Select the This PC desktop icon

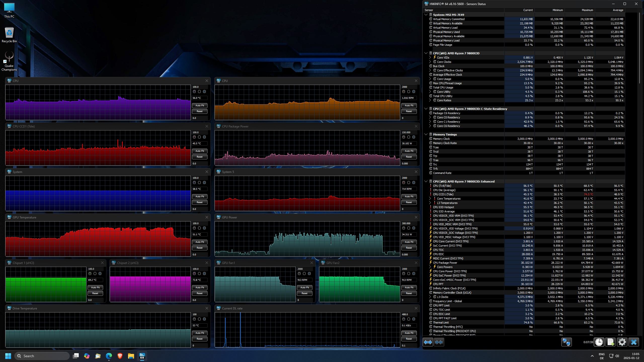point(9,11)
